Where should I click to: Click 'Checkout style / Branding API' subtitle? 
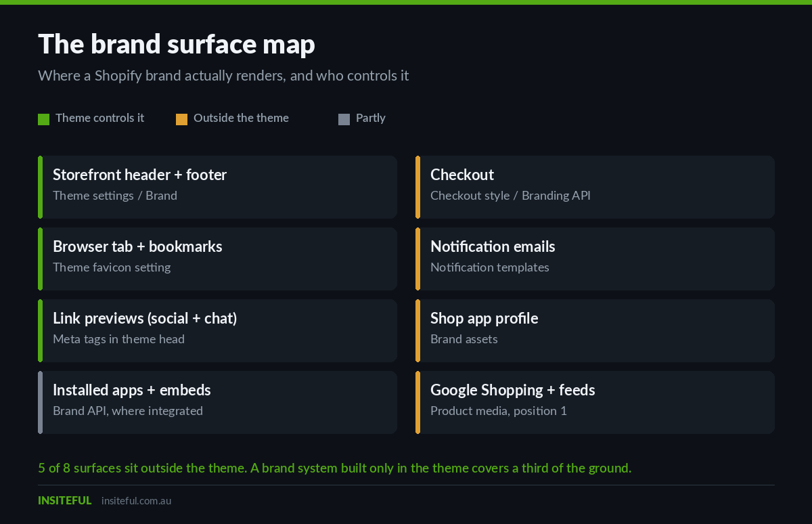pos(510,196)
